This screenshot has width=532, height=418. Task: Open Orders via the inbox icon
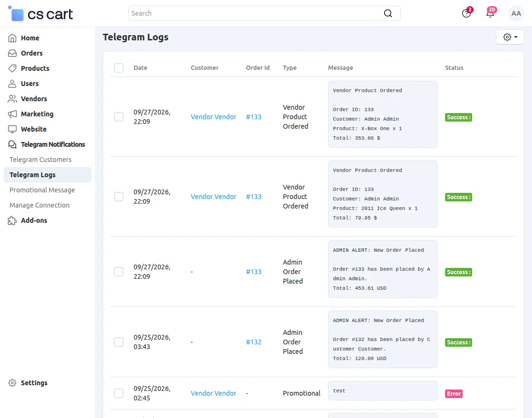pyautogui.click(x=12, y=53)
